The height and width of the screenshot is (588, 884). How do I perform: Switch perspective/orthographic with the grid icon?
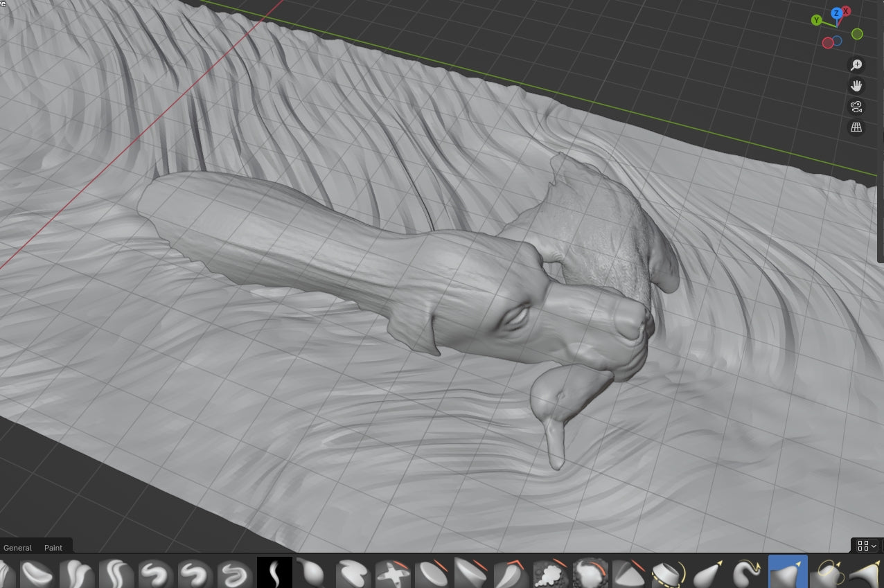pos(857,127)
